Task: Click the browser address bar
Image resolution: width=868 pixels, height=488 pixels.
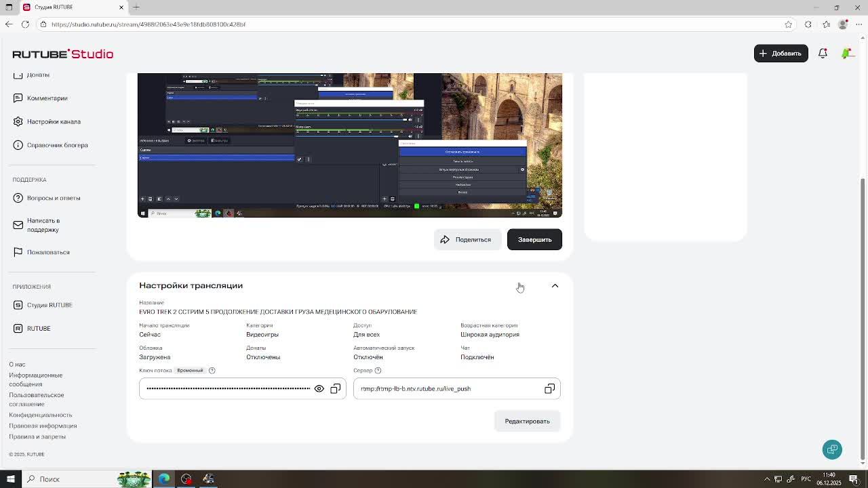Action: [414, 24]
